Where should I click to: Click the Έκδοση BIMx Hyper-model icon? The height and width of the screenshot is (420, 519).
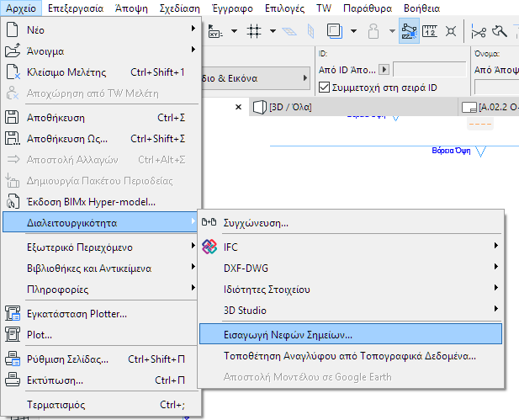tap(13, 202)
